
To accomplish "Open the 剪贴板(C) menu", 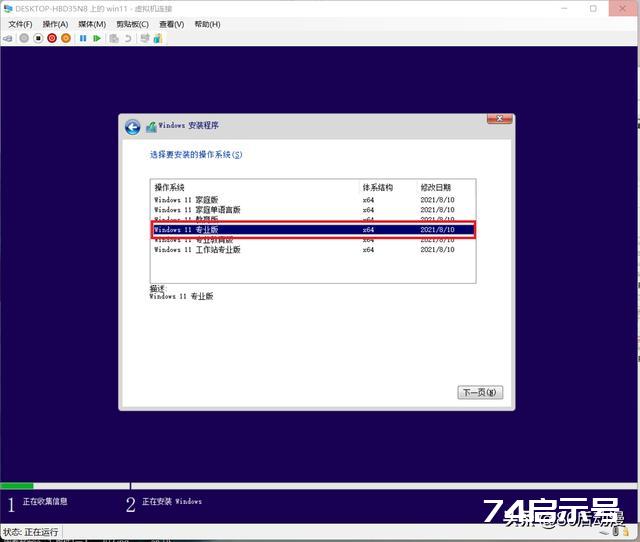I will (132, 24).
